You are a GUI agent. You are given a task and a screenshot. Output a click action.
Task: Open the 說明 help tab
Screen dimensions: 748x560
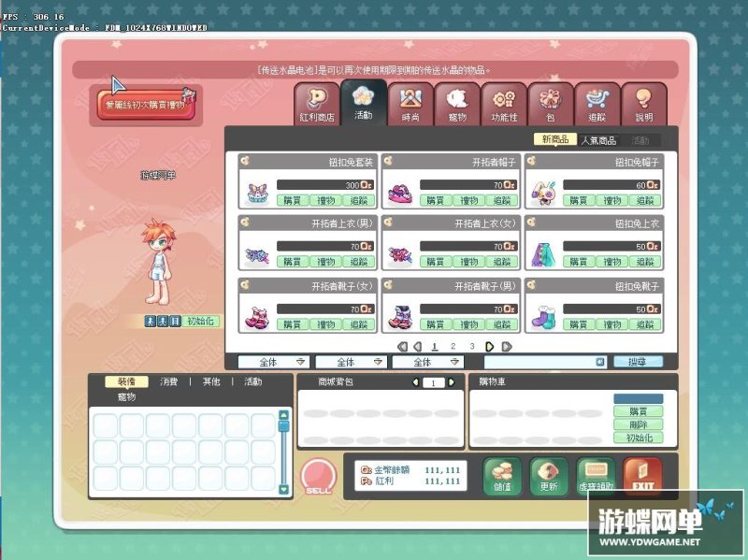click(x=644, y=104)
